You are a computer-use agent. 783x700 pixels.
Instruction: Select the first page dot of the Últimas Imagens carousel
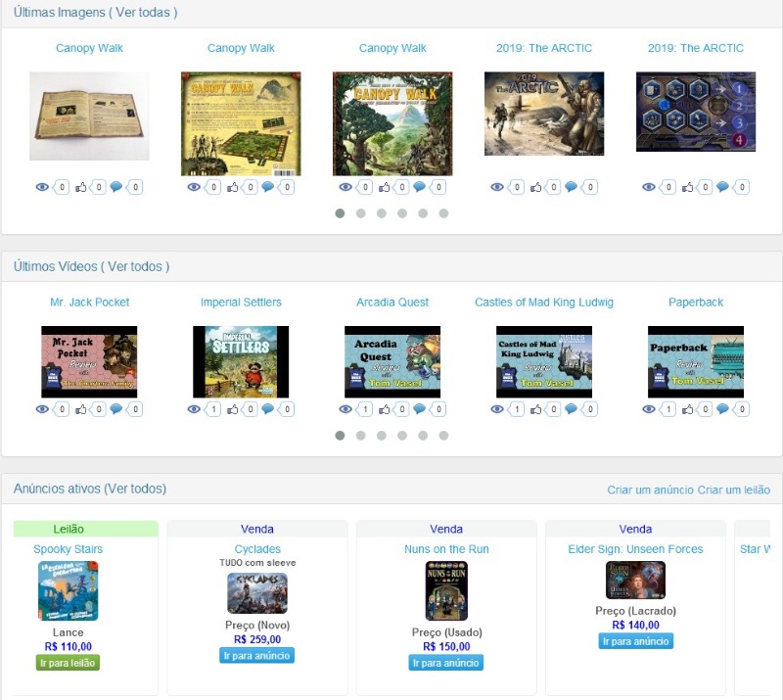pos(340,213)
